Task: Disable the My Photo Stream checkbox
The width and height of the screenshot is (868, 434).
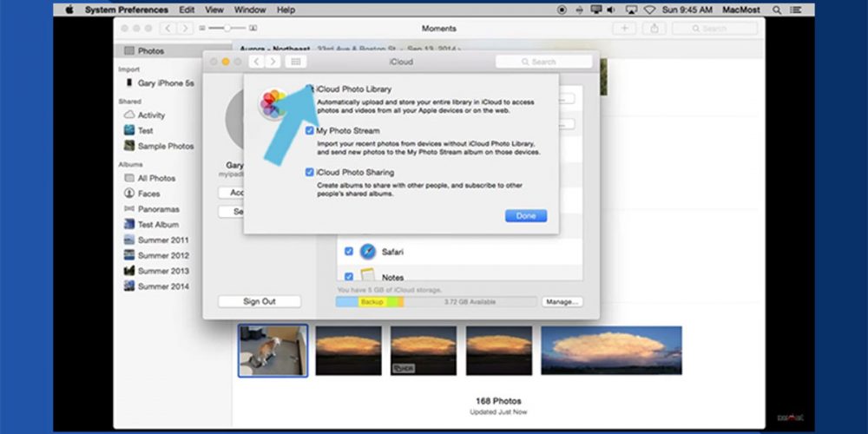Action: coord(310,130)
